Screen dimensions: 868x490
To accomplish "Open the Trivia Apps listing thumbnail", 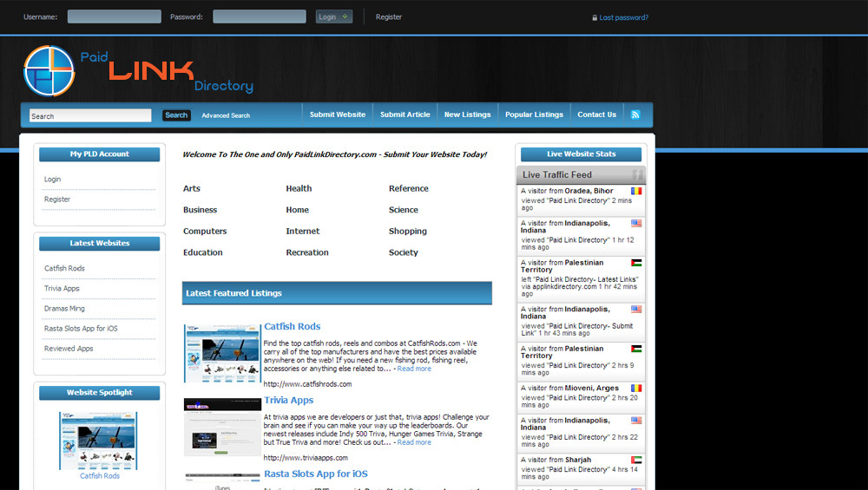I will coord(222,427).
